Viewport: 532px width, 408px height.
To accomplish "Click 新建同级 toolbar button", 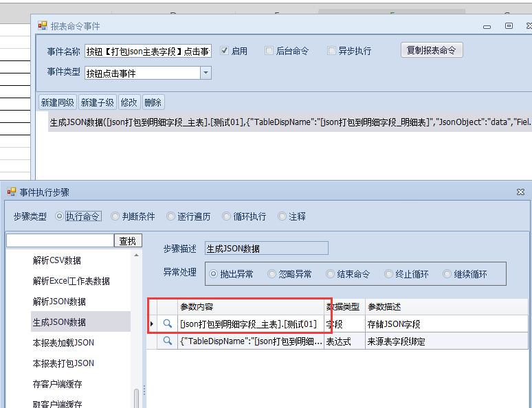I will point(58,102).
